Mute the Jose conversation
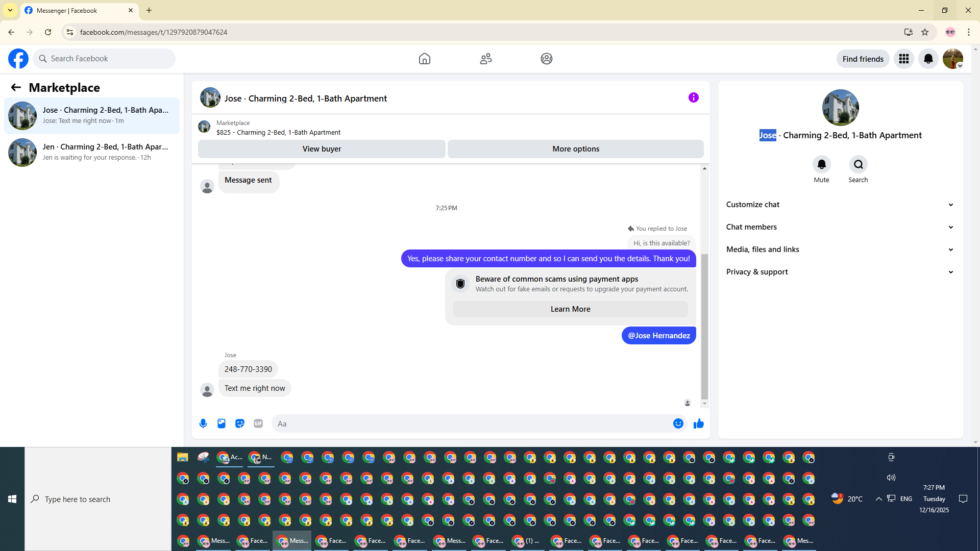 tap(822, 164)
